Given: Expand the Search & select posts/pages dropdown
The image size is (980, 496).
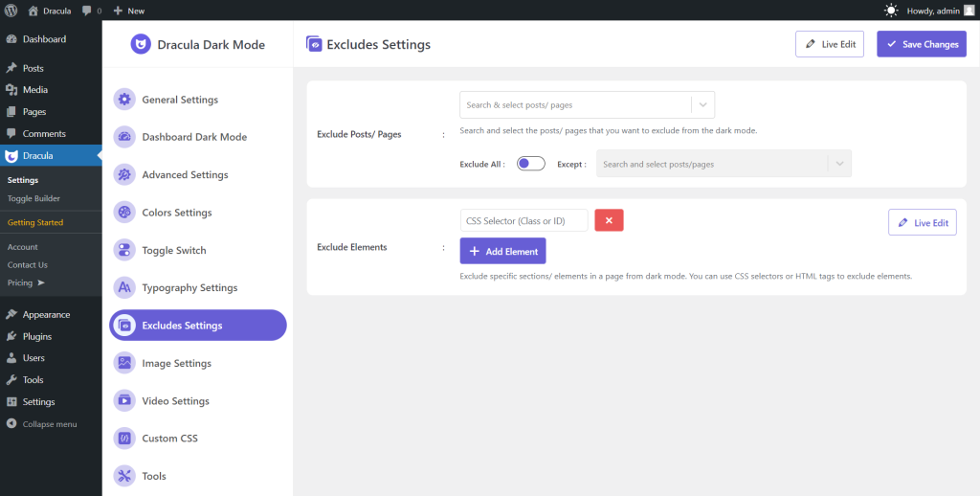Looking at the screenshot, I should click(x=703, y=105).
